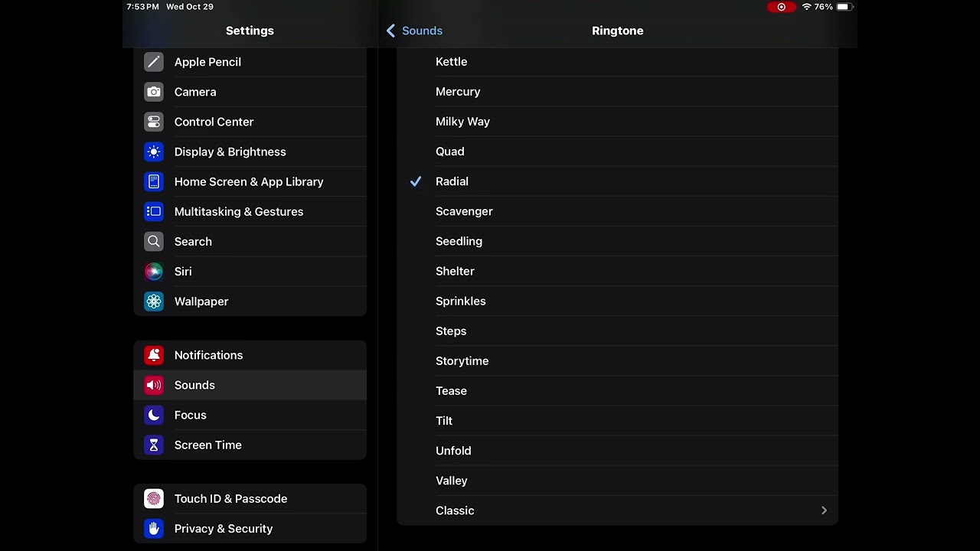The image size is (980, 551).
Task: Tap the Multitasking & Gestures icon
Action: [154, 211]
